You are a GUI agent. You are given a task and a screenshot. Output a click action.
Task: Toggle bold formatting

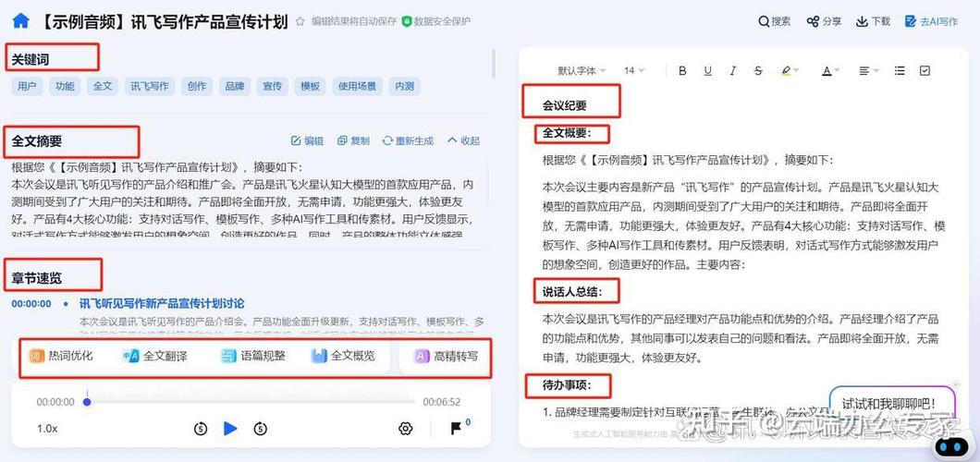click(682, 70)
